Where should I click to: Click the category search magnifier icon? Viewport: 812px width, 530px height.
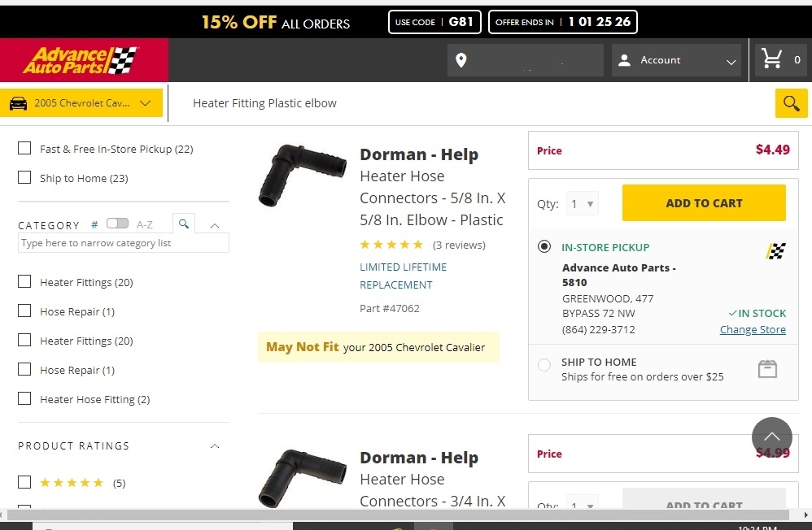coord(184,224)
